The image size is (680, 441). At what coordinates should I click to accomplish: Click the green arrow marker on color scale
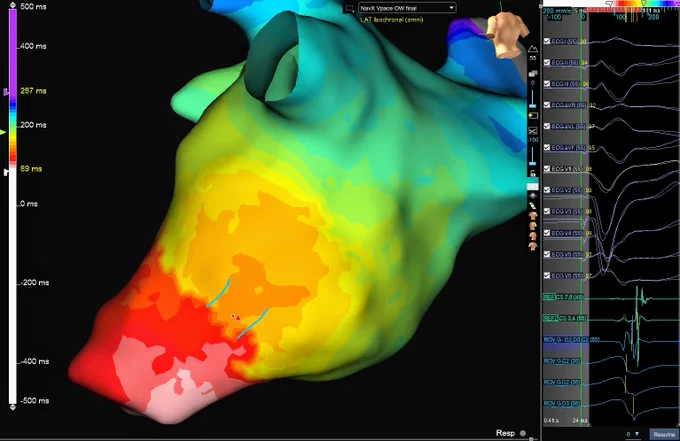tap(3, 132)
